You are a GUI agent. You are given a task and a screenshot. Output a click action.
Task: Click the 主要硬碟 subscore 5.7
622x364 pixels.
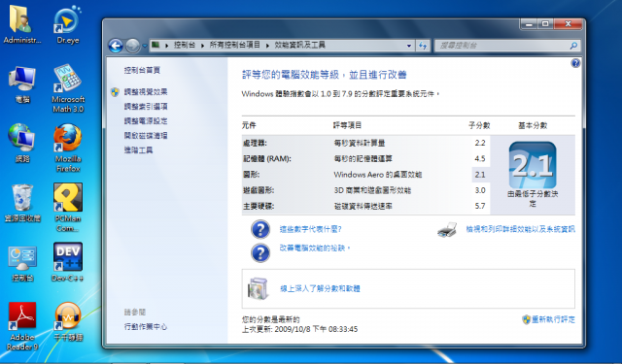click(x=480, y=206)
